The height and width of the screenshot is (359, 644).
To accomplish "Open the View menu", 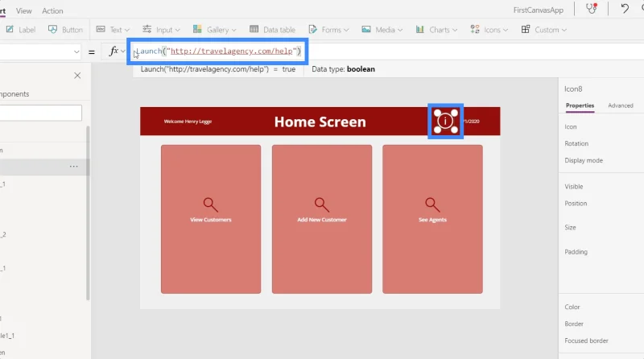I will click(x=24, y=10).
